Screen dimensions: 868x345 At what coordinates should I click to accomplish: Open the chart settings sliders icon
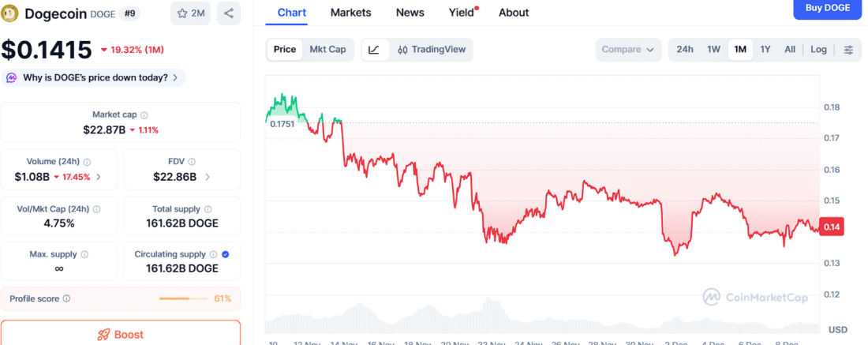click(848, 49)
